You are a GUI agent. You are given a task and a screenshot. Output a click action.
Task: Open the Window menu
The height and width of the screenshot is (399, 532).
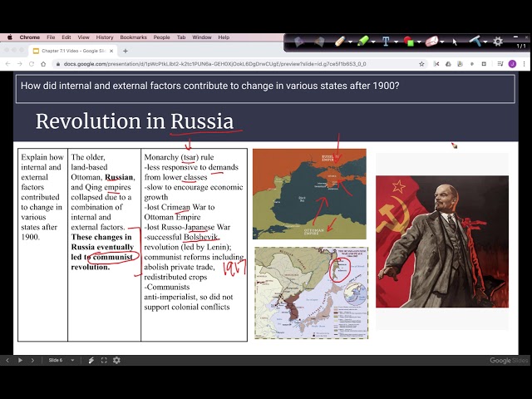[202, 37]
